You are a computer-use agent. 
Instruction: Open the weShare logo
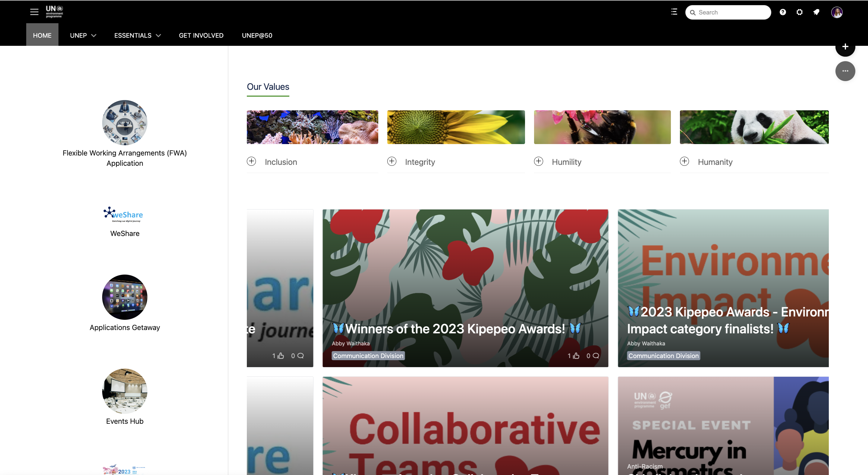123,214
